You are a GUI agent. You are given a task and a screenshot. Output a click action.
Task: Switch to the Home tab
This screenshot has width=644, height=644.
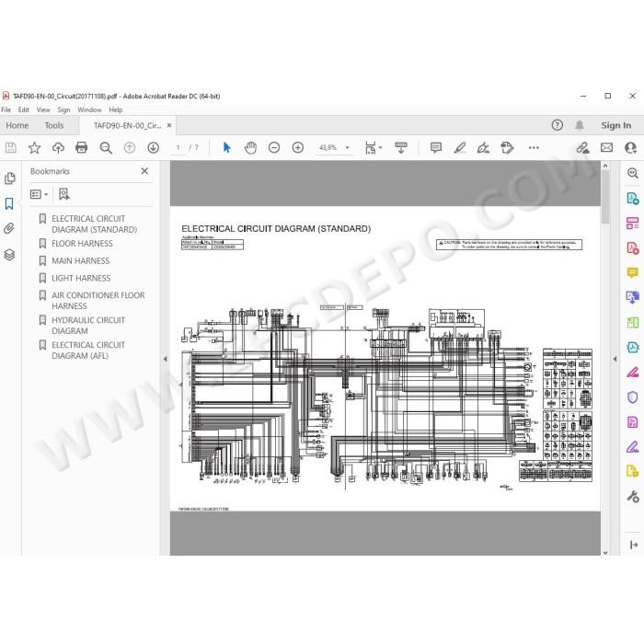coord(17,125)
